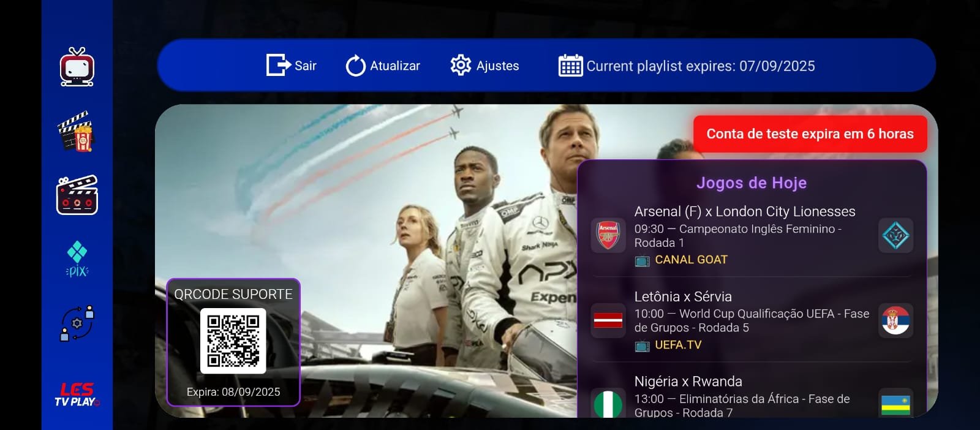Open the Movies popcorn clapperboard icon
This screenshot has height=430, width=980.
pos(77,131)
